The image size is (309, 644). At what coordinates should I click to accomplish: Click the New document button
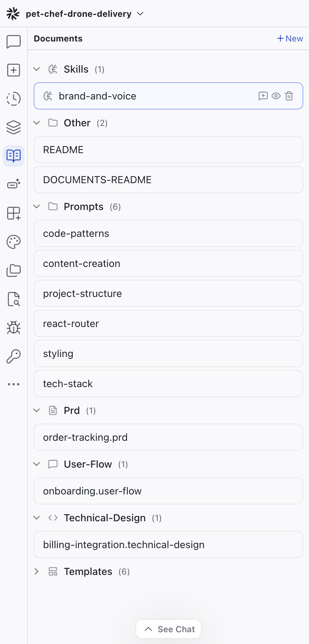click(290, 39)
